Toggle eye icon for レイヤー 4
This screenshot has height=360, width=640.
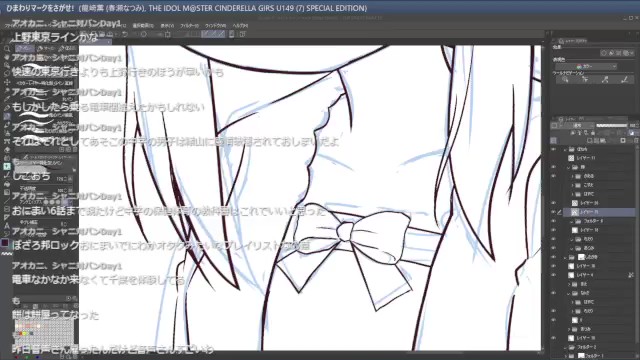tap(553, 275)
